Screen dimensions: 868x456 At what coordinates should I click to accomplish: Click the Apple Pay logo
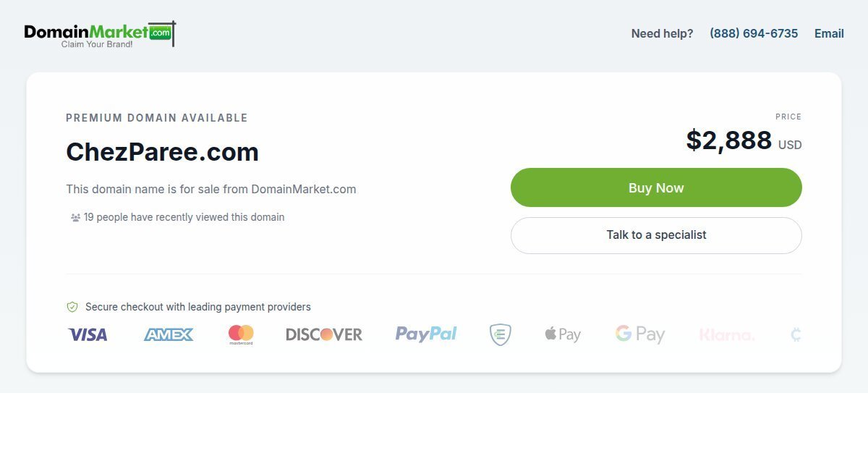tap(563, 334)
